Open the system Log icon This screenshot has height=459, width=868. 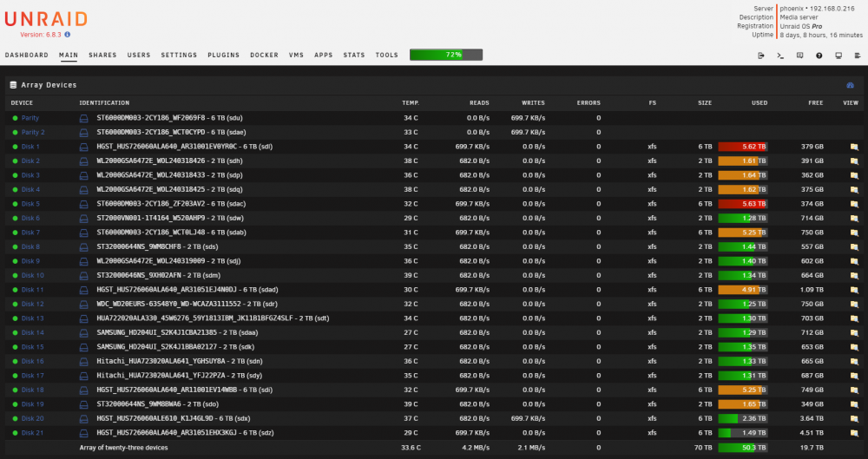click(x=858, y=56)
